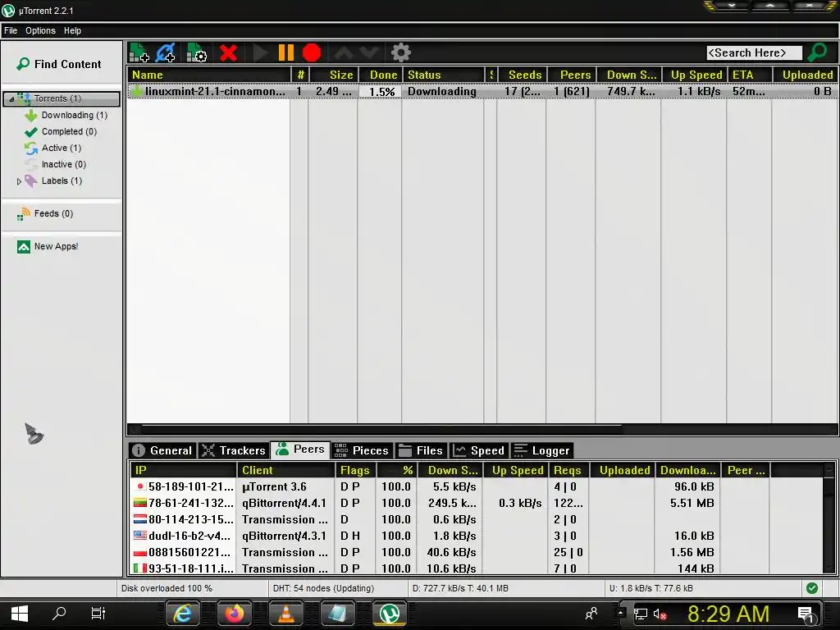Sort torrents by Status column

pos(443,75)
